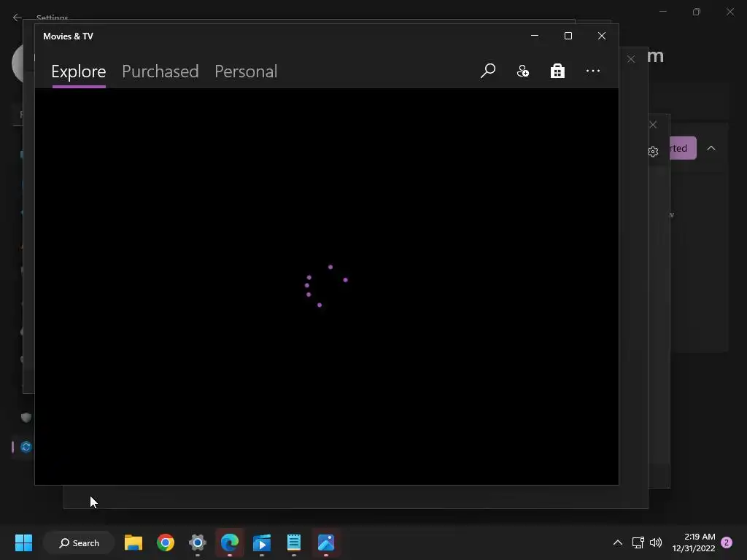Open Microsoft Edge from the taskbar
Screen dimensions: 747x560
(230, 542)
